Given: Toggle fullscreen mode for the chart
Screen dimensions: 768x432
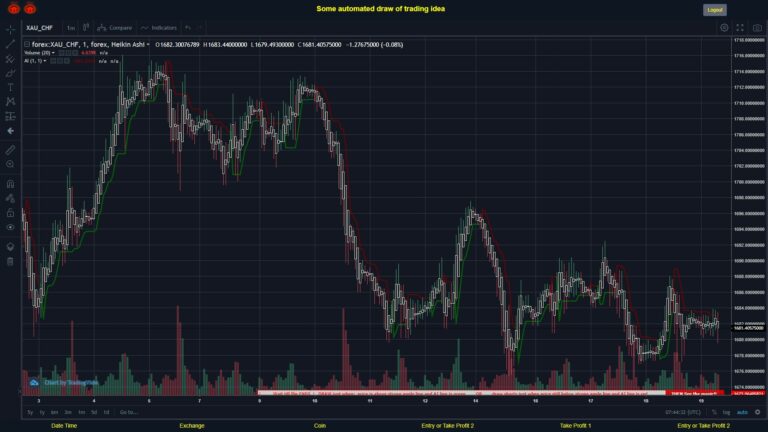Looking at the screenshot, I should click(x=740, y=28).
